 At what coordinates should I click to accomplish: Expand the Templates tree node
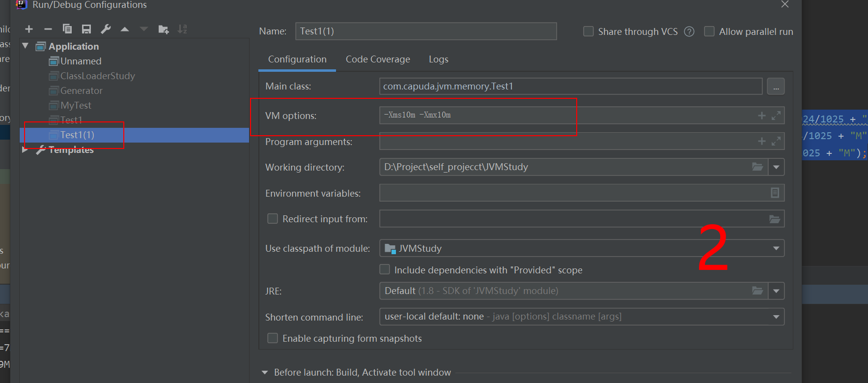(x=25, y=149)
